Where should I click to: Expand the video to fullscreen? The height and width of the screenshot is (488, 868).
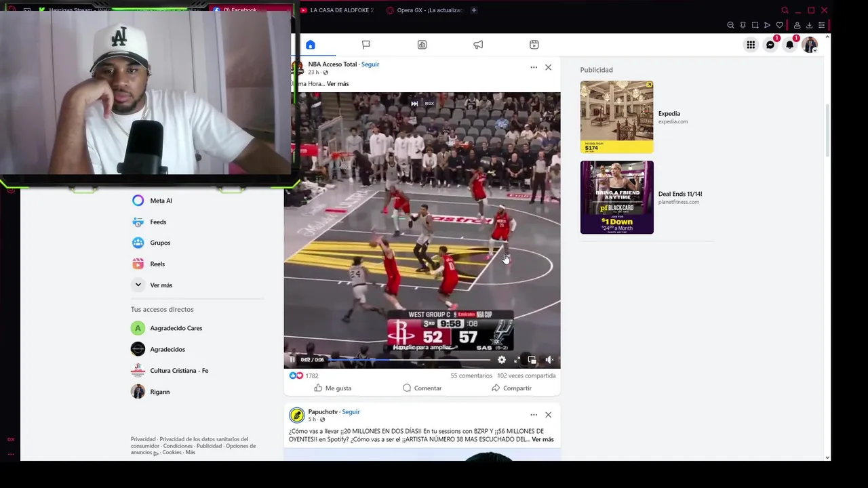pyautogui.click(x=517, y=360)
